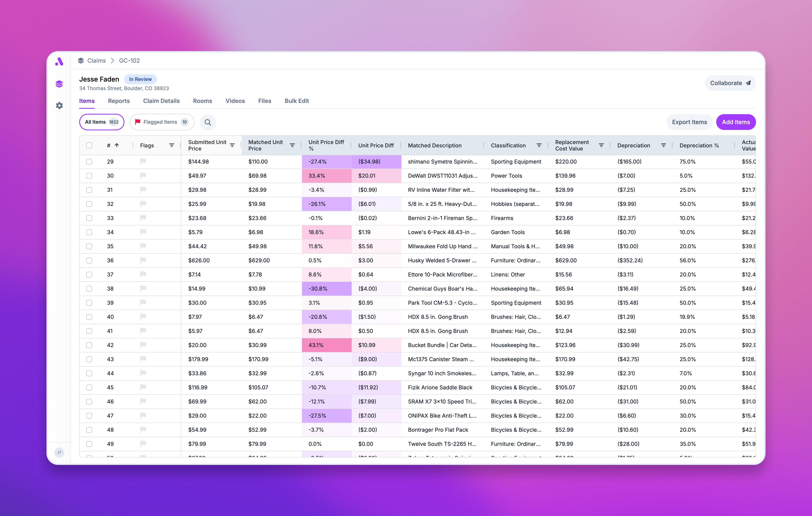Click the search magnifier icon
Screen dimensions: 812x516
[x=208, y=122]
